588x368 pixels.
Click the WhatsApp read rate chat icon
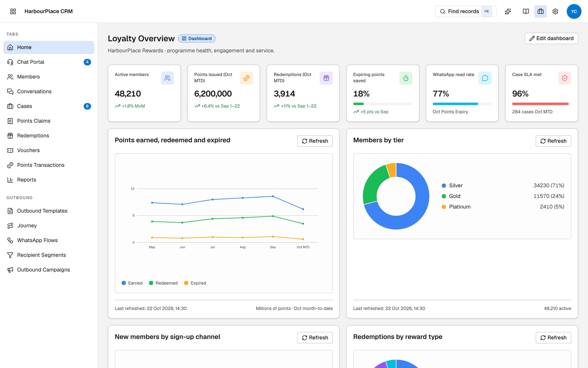click(x=485, y=78)
